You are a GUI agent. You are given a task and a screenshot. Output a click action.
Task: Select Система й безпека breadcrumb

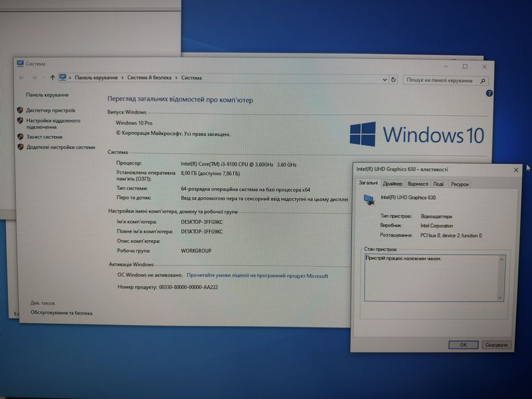149,78
